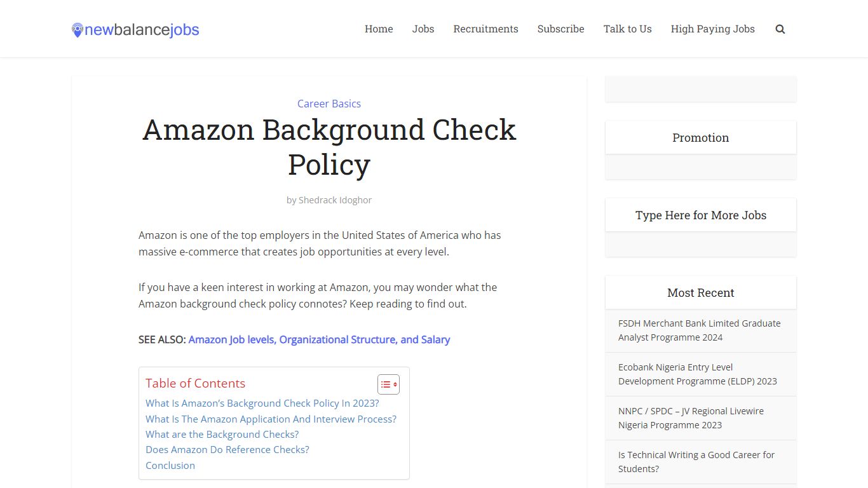Click the Amazon Background Check Policy title
Viewport: 868px width, 488px height.
[329, 147]
